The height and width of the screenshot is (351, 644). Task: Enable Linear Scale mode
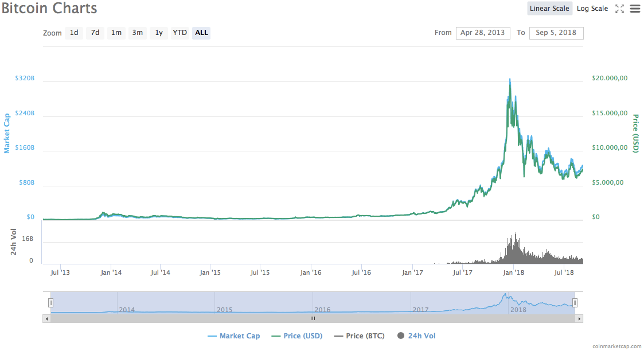coord(550,9)
